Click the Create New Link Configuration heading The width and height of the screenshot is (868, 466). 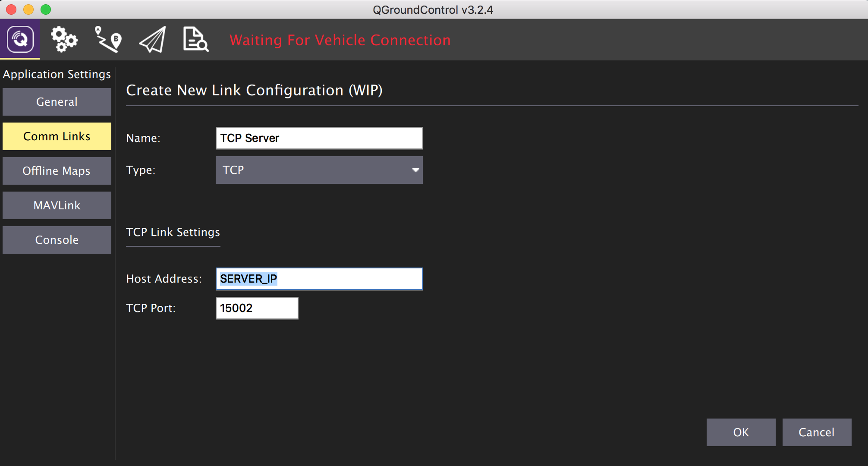pos(254,90)
